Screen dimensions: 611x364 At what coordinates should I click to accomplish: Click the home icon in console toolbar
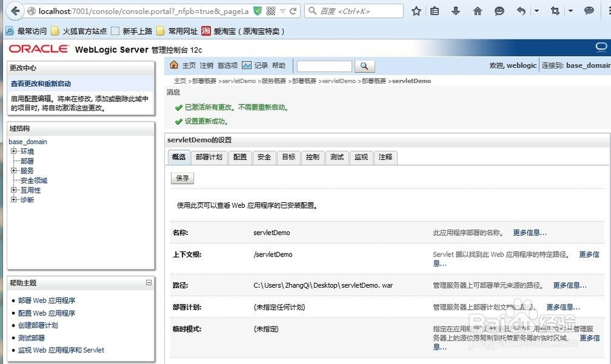pyautogui.click(x=174, y=65)
